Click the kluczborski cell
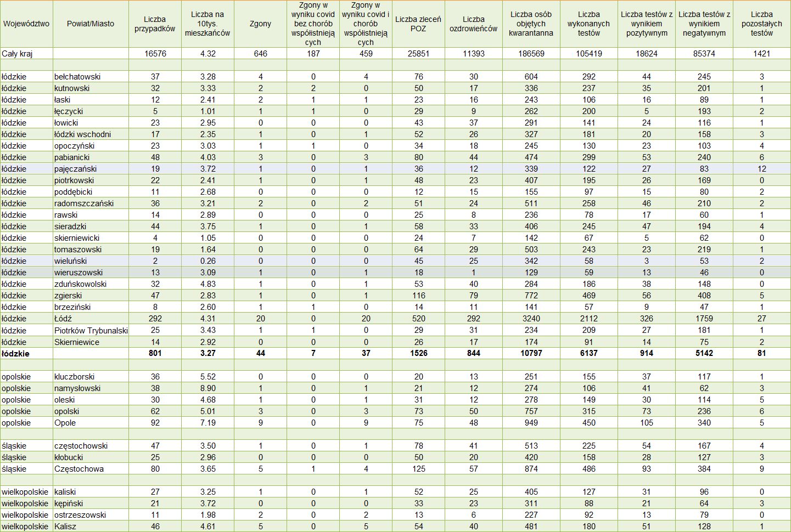 pyautogui.click(x=91, y=377)
